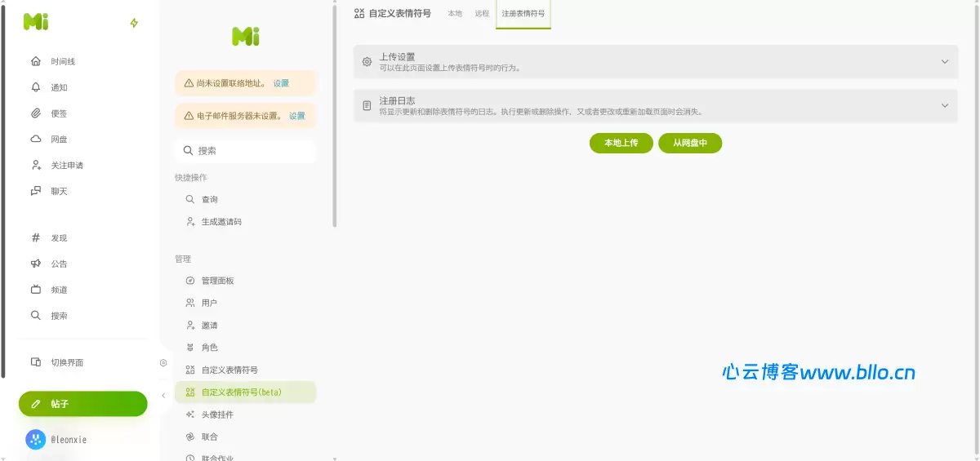Collapse the sidebar with the left chevron

(163, 396)
